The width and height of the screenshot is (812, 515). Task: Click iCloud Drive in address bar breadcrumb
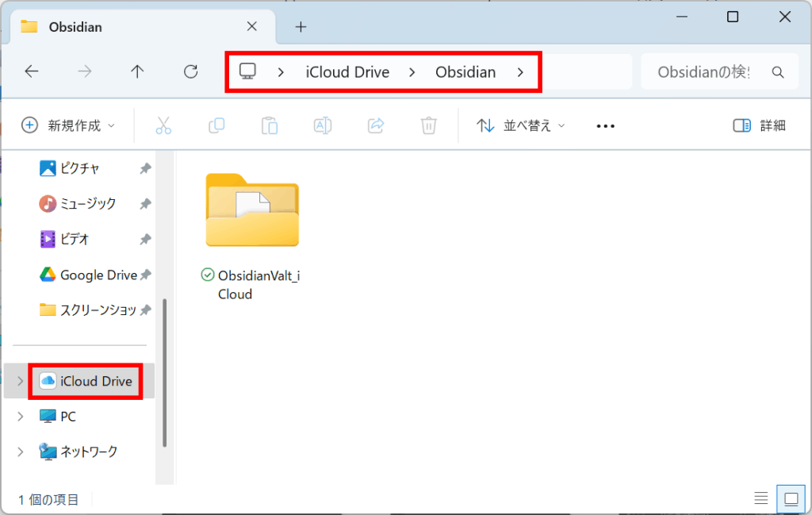(347, 72)
